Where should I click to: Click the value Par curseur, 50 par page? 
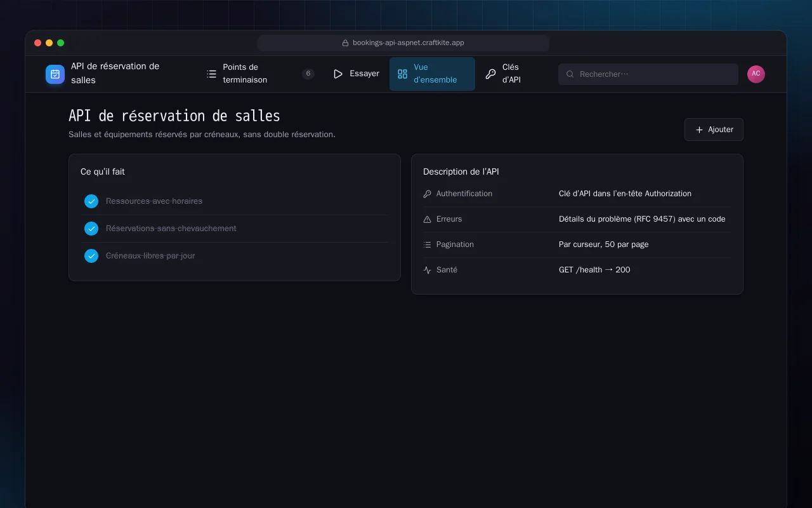(x=604, y=244)
